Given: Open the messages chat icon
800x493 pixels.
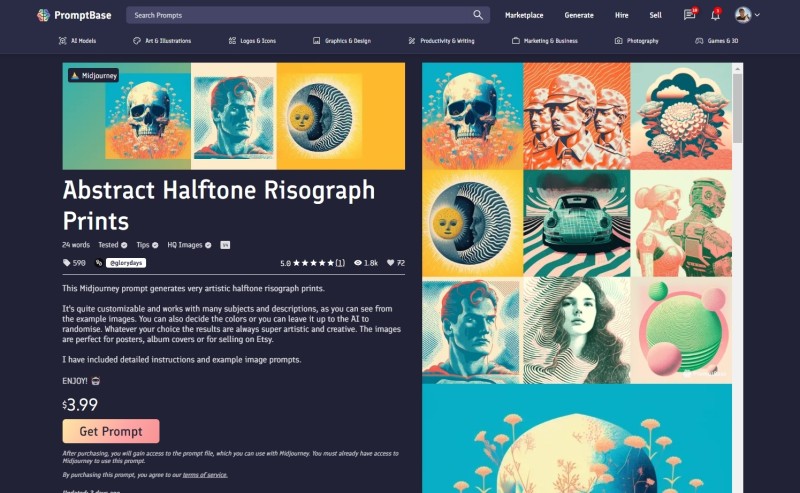Looking at the screenshot, I should 689,15.
